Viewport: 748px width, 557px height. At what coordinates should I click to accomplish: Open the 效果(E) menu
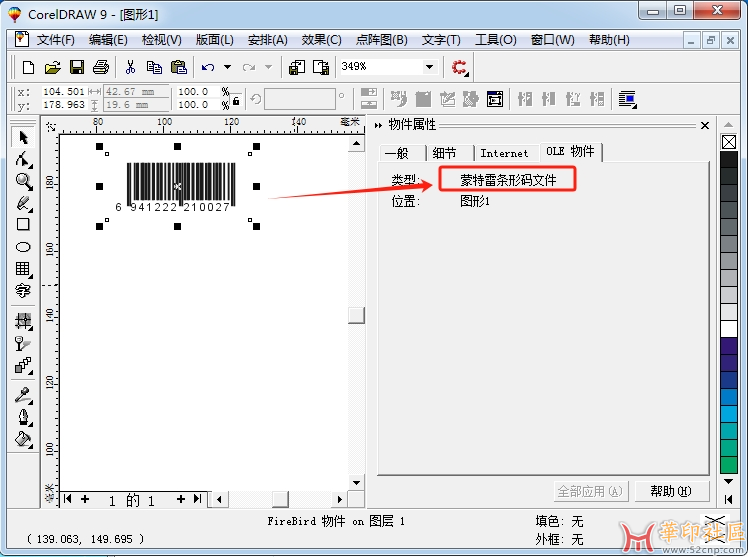point(321,40)
